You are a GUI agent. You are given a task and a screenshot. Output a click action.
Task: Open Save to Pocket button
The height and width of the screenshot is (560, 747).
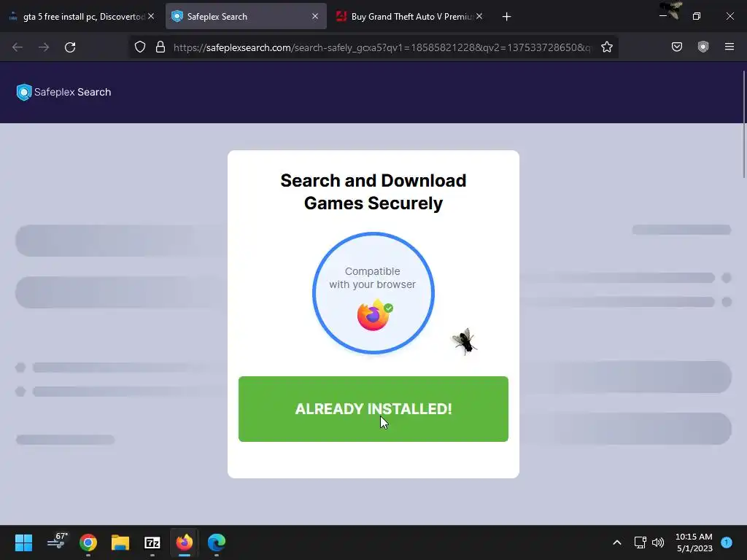click(x=677, y=47)
